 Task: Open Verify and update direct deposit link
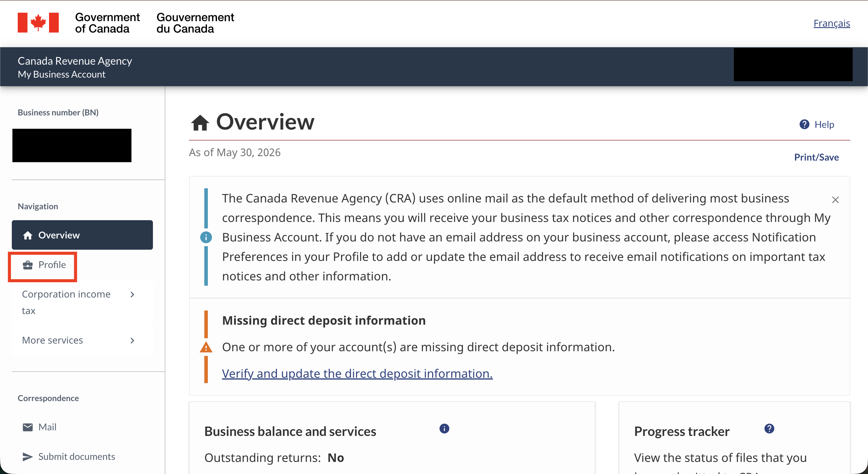click(357, 374)
